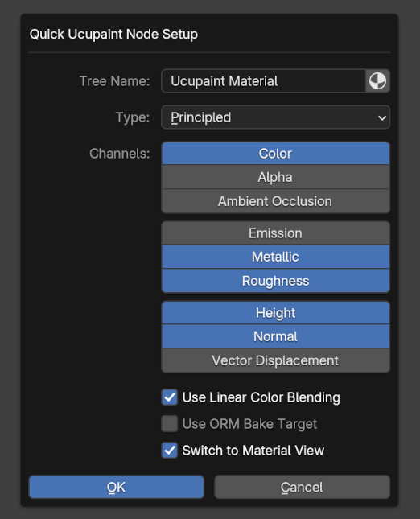Screen dimensions: 420x519
Task: Enable the Emission channel
Action: pyautogui.click(x=275, y=233)
